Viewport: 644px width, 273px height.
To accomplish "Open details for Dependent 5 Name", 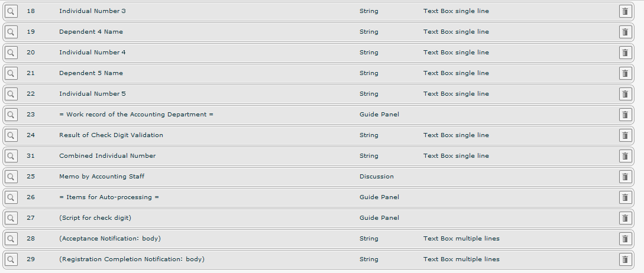I will pyautogui.click(x=11, y=73).
